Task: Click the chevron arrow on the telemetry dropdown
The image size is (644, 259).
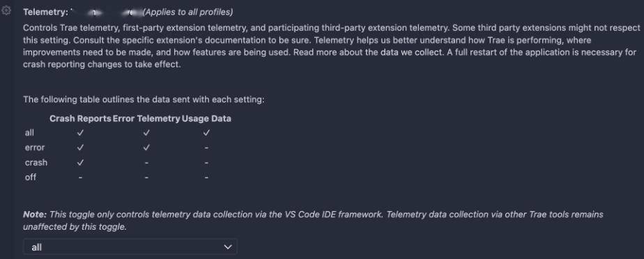Action: pos(227,247)
